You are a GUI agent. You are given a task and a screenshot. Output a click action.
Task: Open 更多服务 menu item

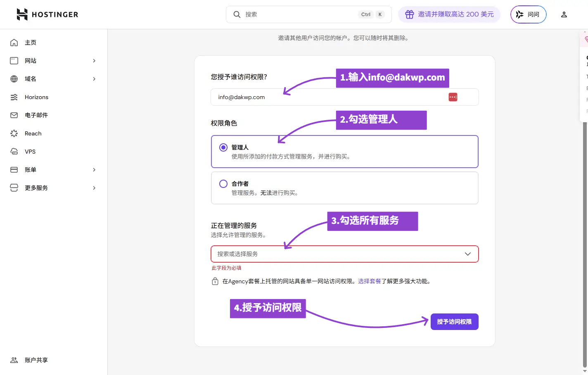(36, 188)
